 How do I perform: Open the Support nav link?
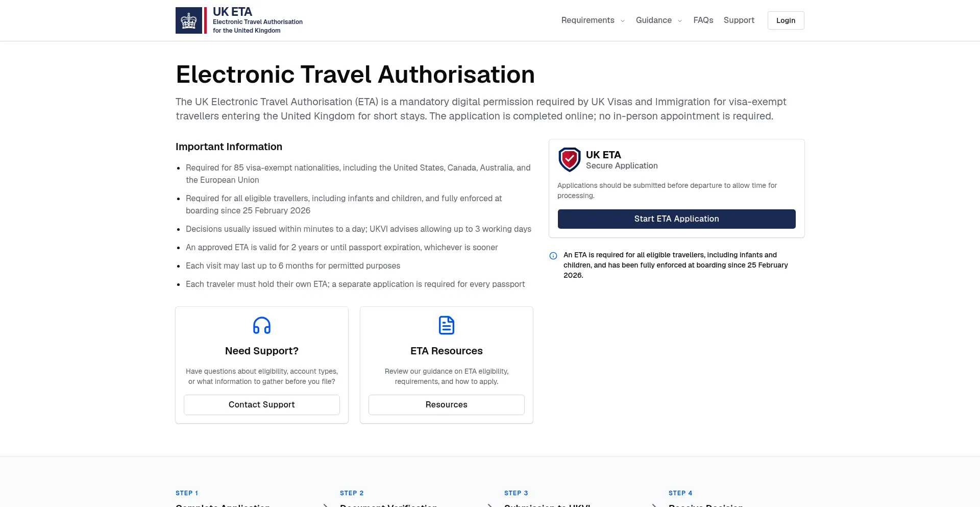click(x=739, y=20)
